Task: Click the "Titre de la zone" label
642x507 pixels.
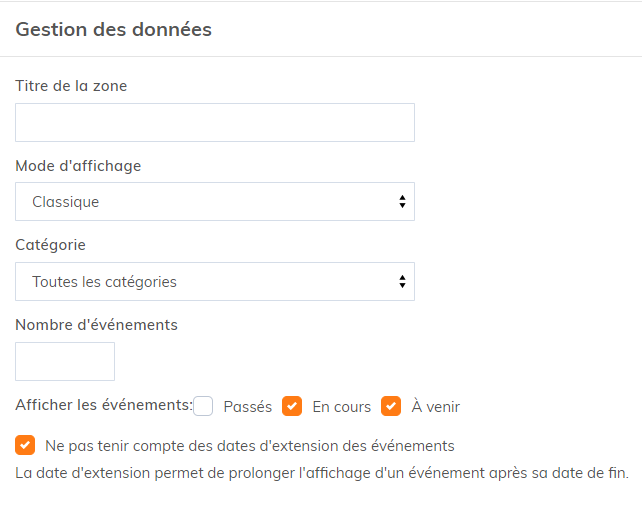Action: pyautogui.click(x=71, y=86)
